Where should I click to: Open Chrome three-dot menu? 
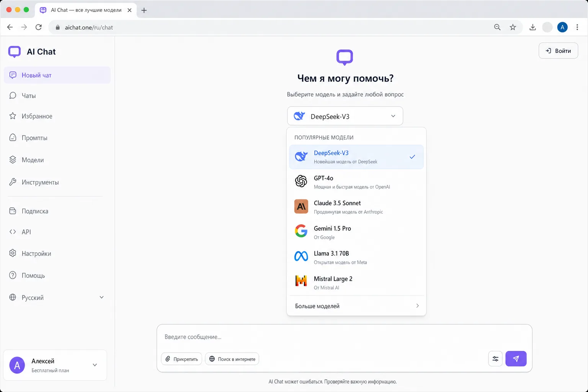click(x=577, y=27)
